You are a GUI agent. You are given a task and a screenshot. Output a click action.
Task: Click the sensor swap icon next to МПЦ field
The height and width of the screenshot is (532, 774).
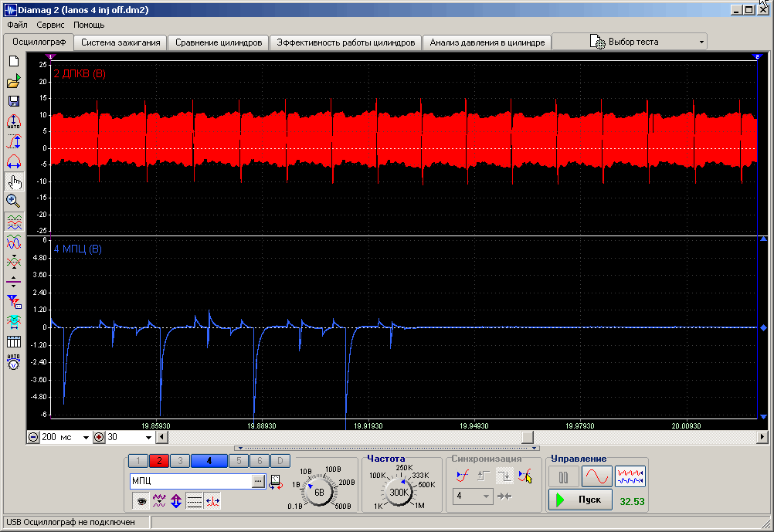tap(276, 482)
